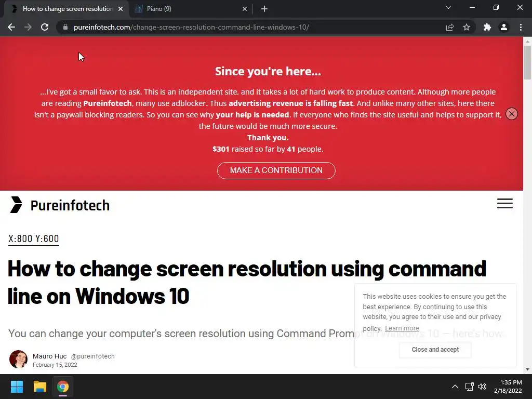Click the page's vertical scrollbar thumb
532x399 pixels.
point(527,62)
